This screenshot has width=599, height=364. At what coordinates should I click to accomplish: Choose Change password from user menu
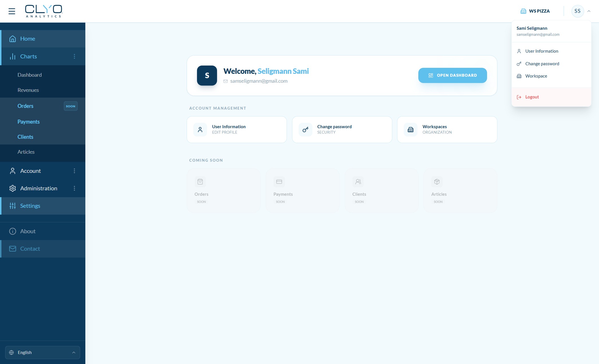click(542, 64)
